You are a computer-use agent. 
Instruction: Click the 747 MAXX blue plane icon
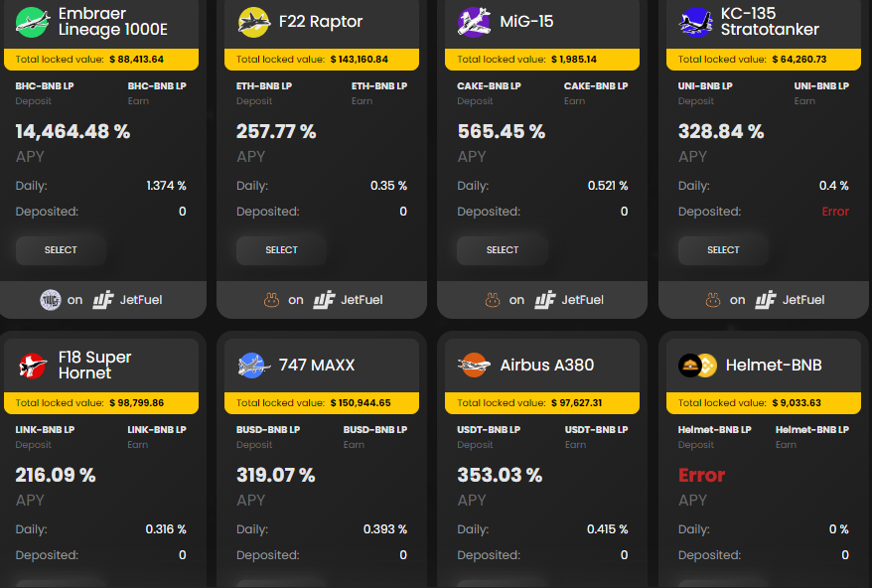click(x=253, y=366)
